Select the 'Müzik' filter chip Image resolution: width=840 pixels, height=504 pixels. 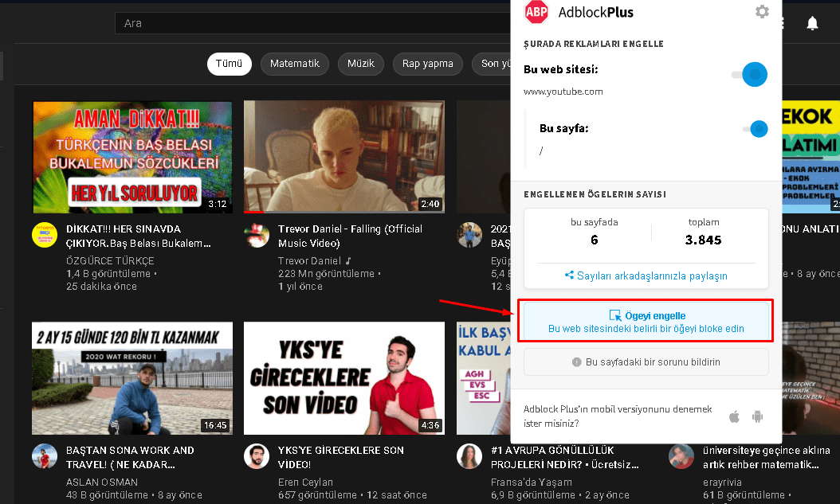[361, 64]
